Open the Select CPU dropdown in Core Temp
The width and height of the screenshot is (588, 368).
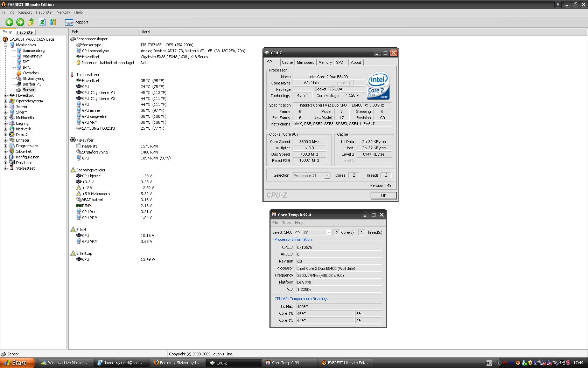click(313, 232)
